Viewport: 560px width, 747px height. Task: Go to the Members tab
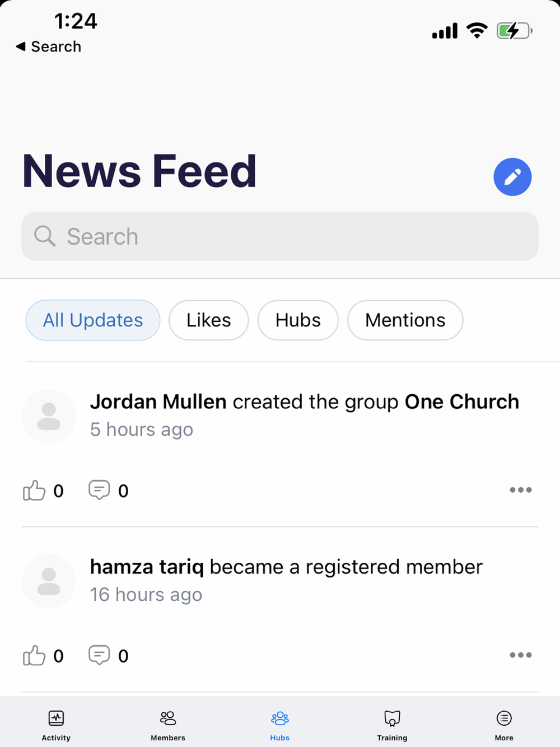pyautogui.click(x=168, y=725)
